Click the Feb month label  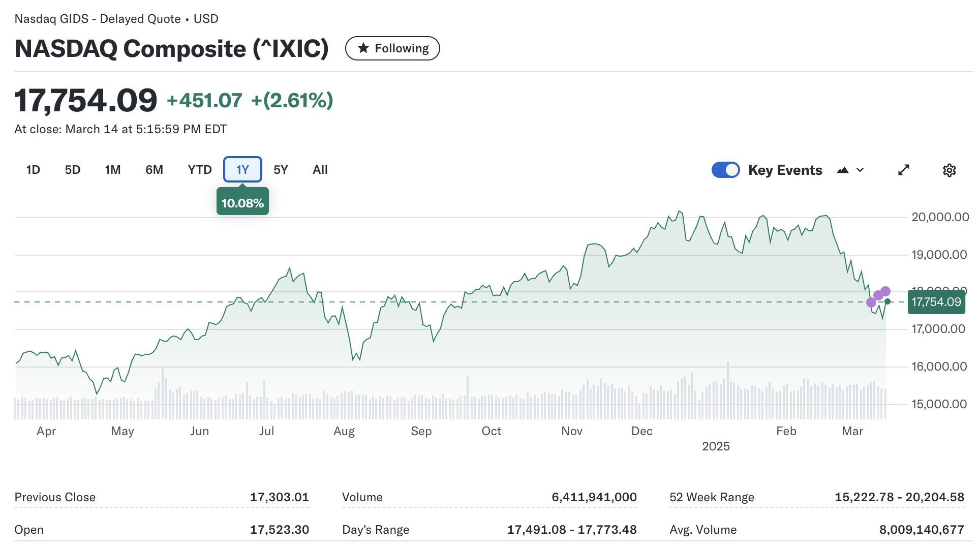tap(786, 431)
